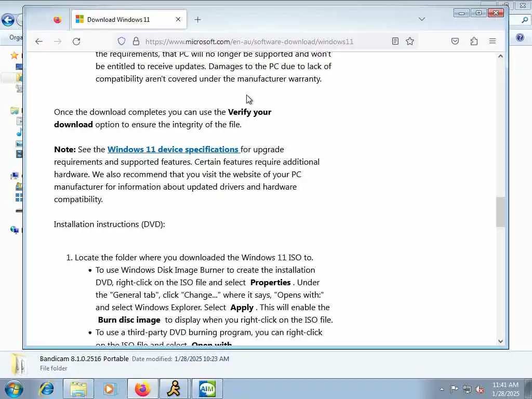Click the padlock site info icon
532x399 pixels.
point(136,42)
